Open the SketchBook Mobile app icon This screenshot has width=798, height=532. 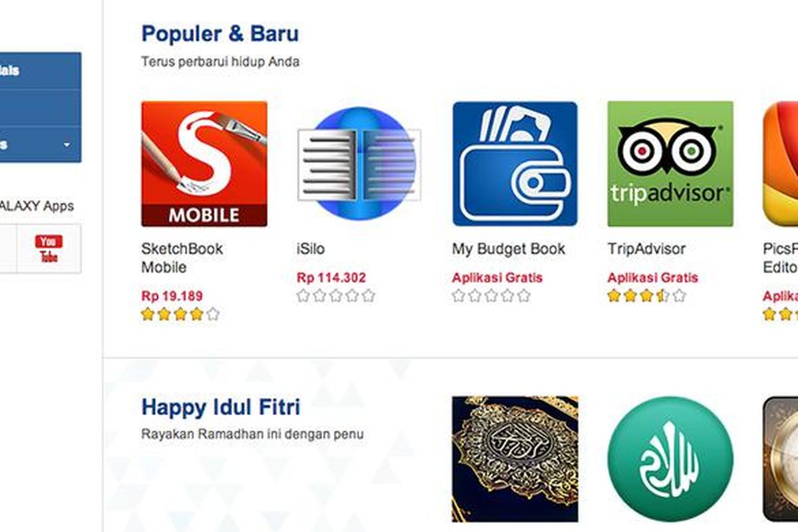(x=204, y=164)
